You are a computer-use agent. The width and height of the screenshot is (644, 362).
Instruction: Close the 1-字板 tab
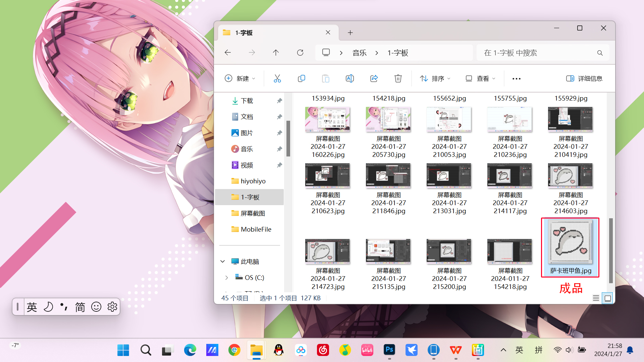[328, 33]
